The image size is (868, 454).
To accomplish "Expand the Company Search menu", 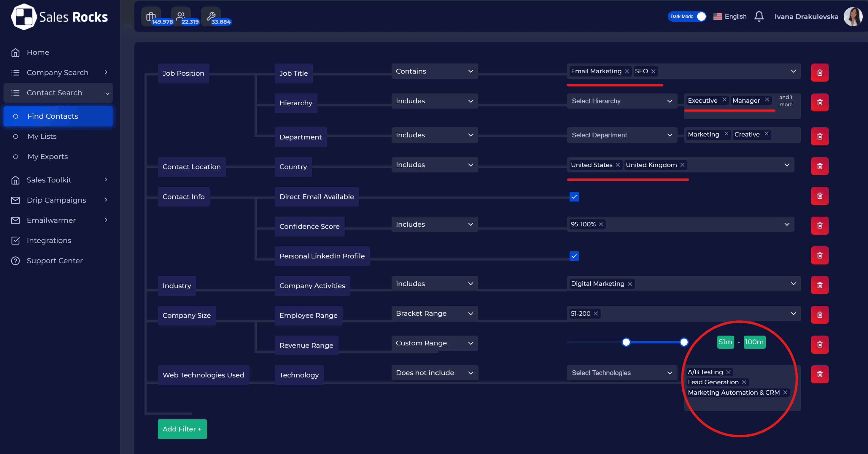I will (x=58, y=72).
